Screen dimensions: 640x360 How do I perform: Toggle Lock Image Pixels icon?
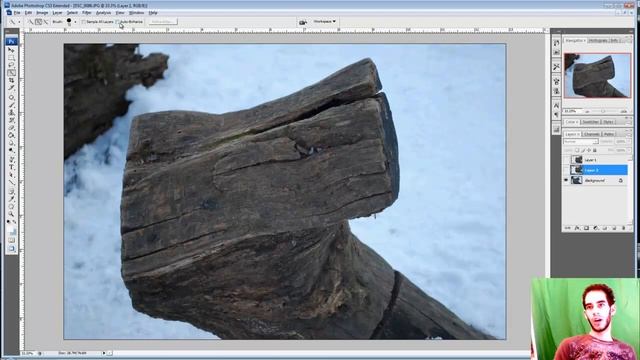(583, 150)
